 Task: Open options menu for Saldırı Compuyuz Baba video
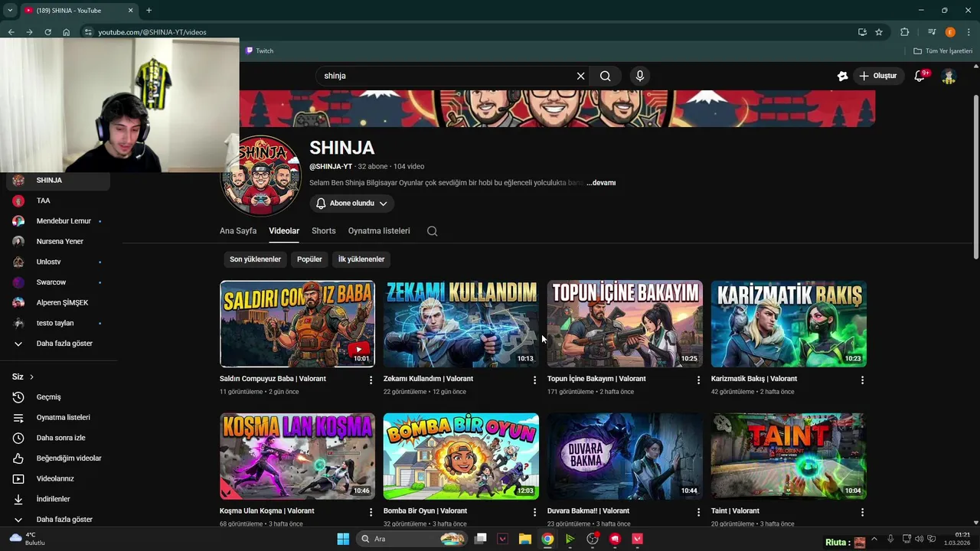[371, 380]
